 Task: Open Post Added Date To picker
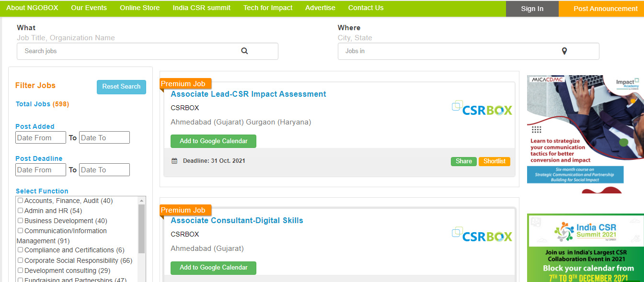pos(104,138)
